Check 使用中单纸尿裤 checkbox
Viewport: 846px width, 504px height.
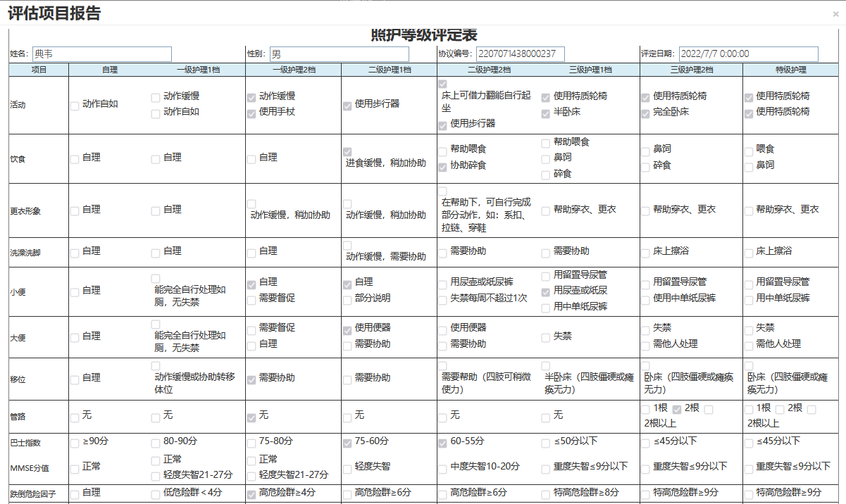pyautogui.click(x=646, y=300)
